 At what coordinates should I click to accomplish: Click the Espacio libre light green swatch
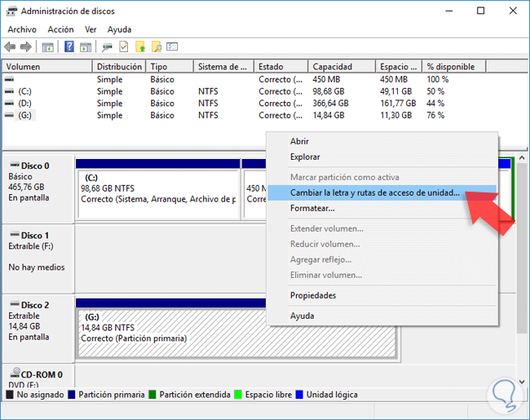tap(238, 395)
